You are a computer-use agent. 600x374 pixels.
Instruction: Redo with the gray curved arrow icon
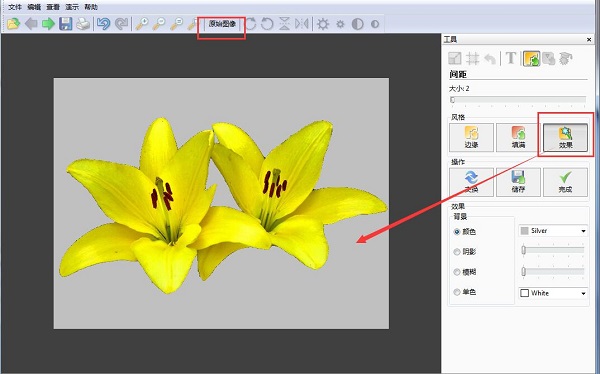(x=121, y=24)
